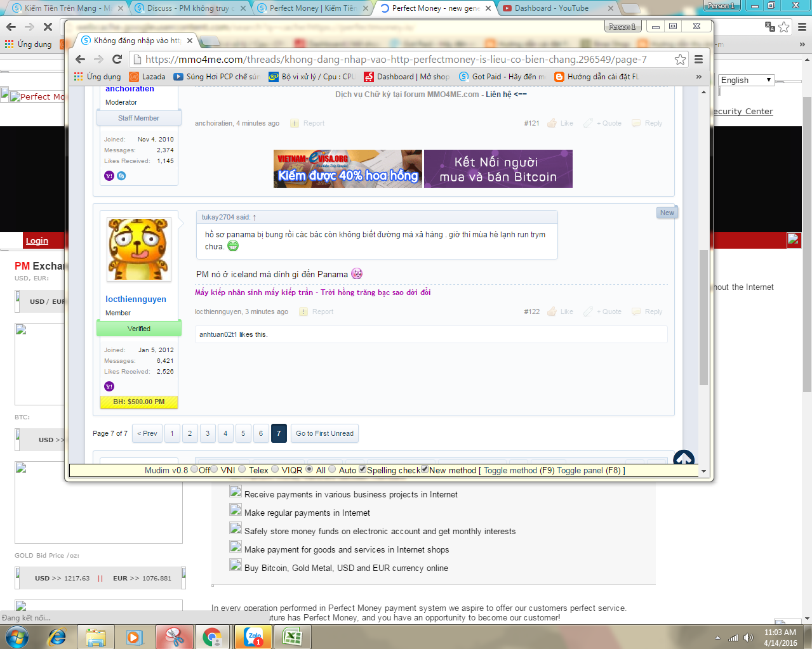
Task: Open Windows Start menu
Action: [16, 637]
